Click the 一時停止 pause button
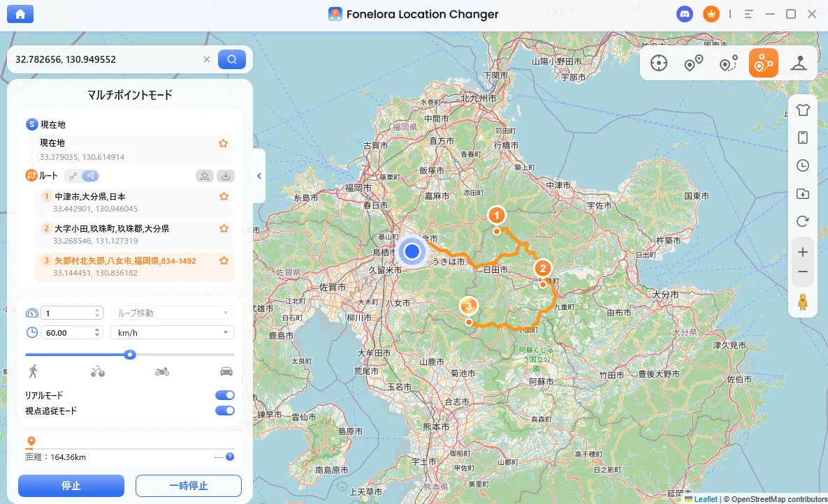Screen dimensions: 828x504 189,486
